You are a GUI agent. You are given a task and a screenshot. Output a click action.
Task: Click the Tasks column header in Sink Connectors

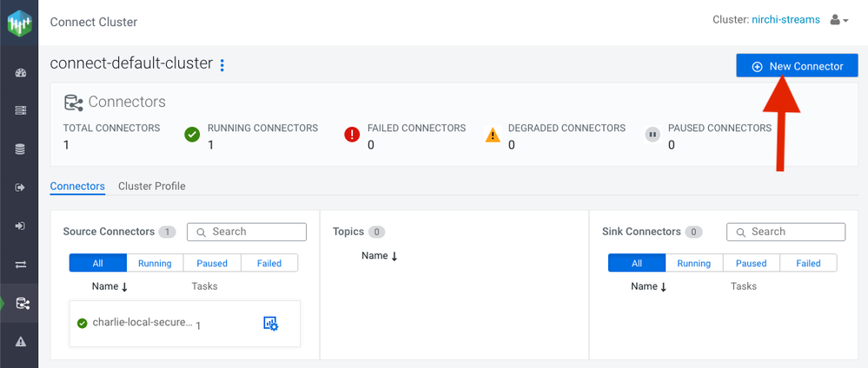pyautogui.click(x=744, y=286)
